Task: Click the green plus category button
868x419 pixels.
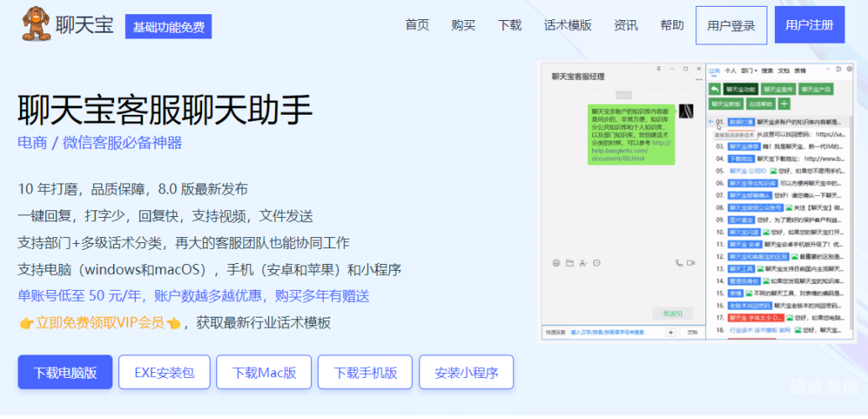Action: (x=784, y=104)
